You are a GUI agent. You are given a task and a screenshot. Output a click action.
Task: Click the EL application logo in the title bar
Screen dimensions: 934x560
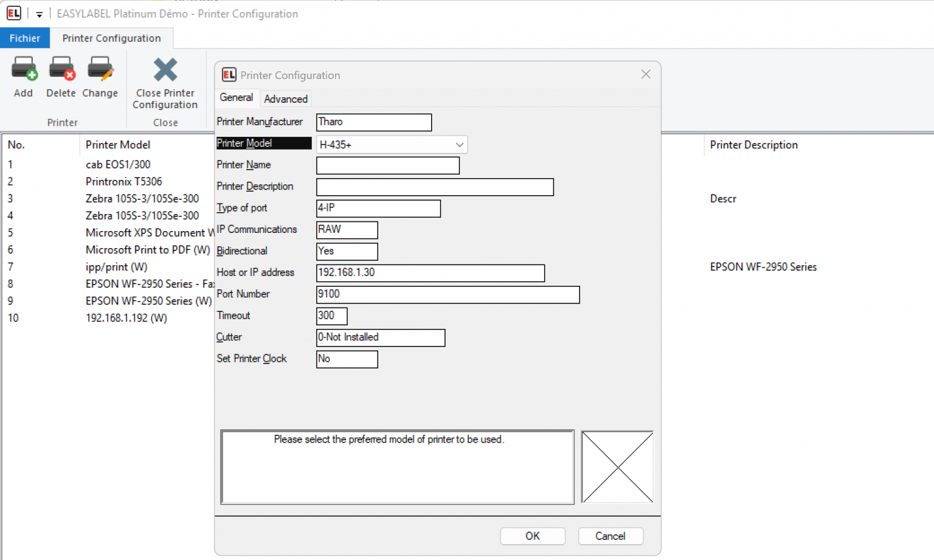pos(14,13)
